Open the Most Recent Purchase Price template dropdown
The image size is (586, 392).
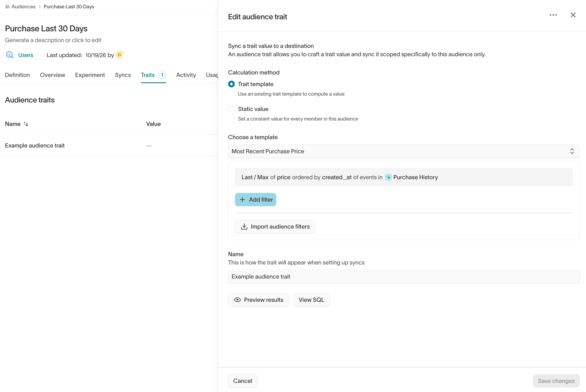pyautogui.click(x=404, y=151)
